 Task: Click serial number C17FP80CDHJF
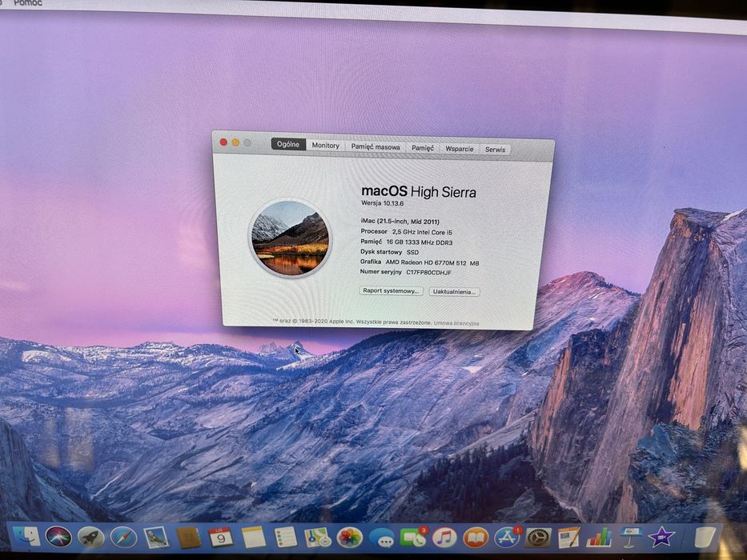428,272
